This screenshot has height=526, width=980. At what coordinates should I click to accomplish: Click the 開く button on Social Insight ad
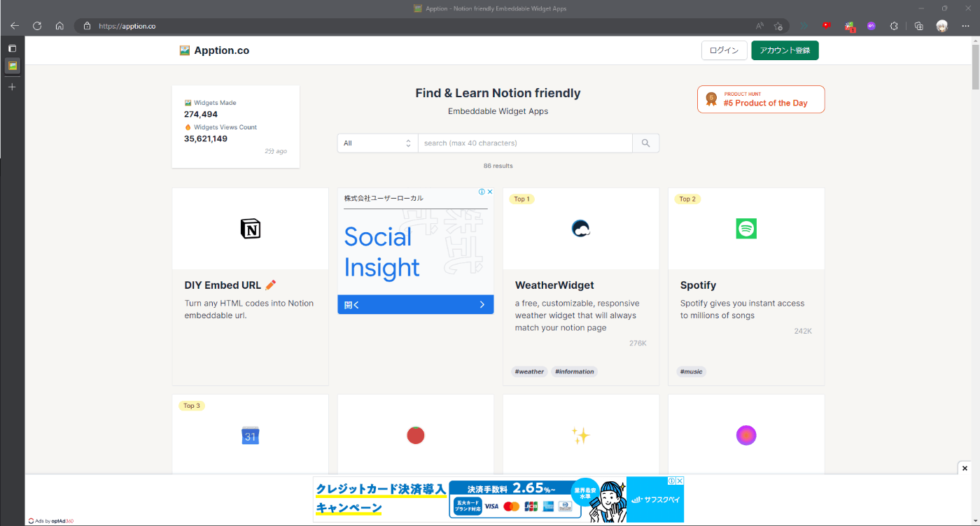click(x=416, y=304)
